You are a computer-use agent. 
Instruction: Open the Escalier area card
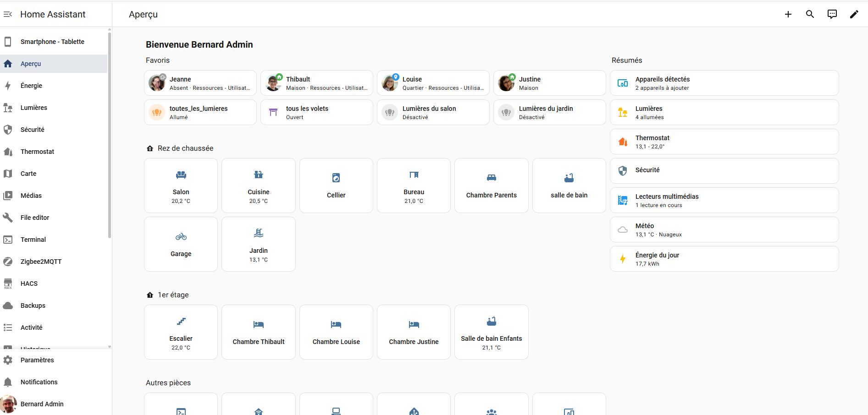coord(181,332)
